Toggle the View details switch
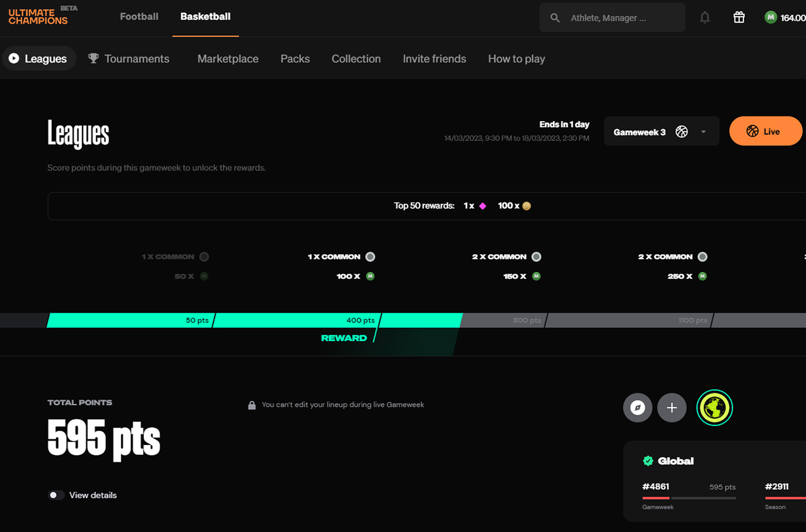This screenshot has height=532, width=806. pyautogui.click(x=56, y=495)
